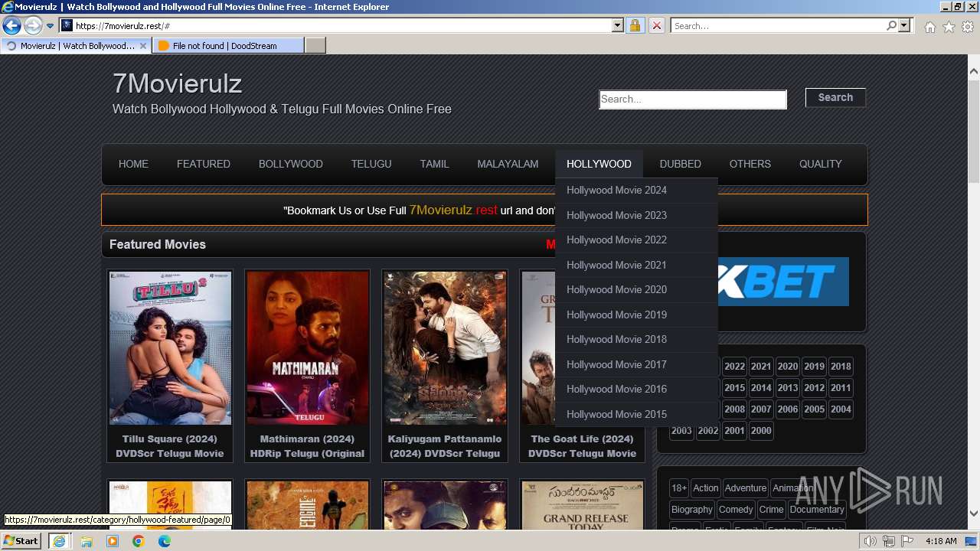The height and width of the screenshot is (551, 980).
Task: Open the Windows Start button
Action: (21, 540)
